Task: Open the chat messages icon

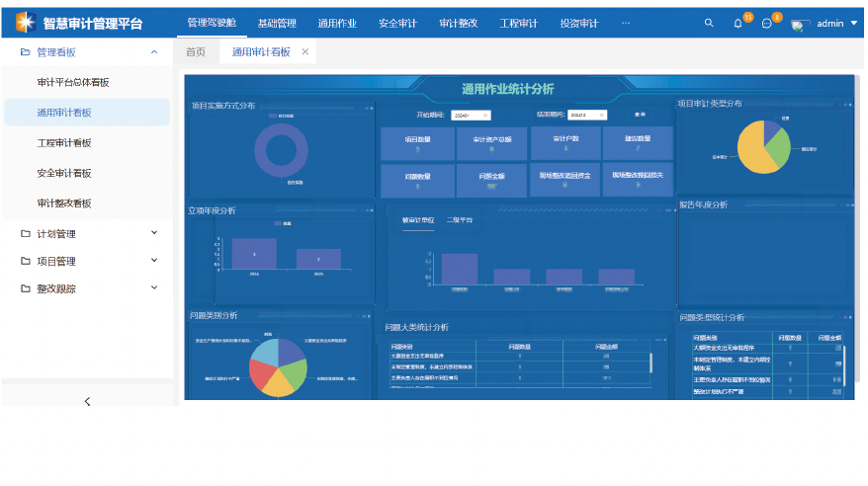Action: [x=766, y=23]
